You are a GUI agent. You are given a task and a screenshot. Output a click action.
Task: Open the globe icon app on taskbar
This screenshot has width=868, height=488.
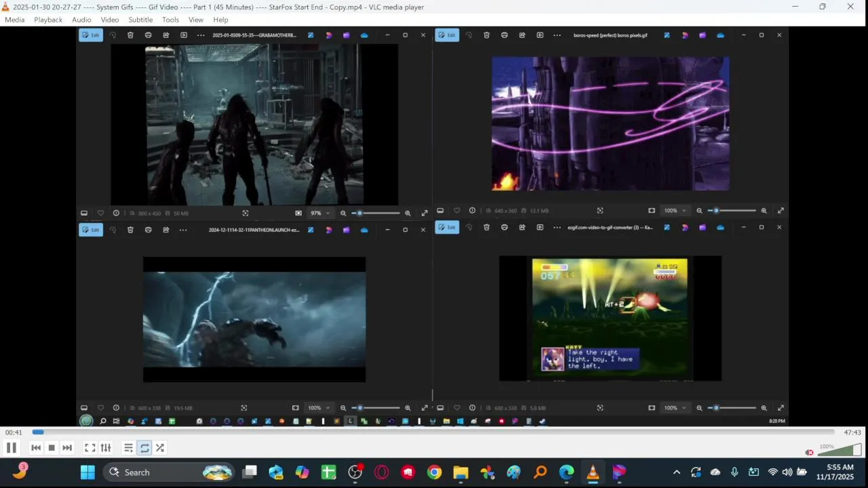tap(514, 472)
